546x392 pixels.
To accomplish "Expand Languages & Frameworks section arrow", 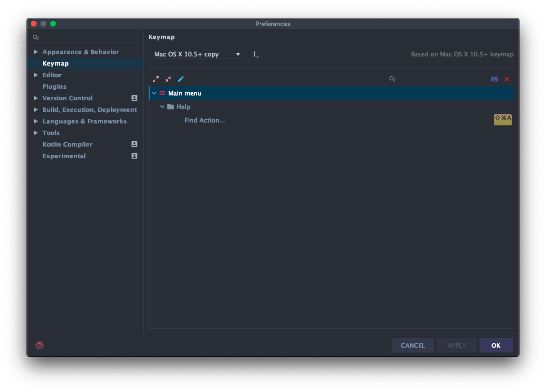I will click(36, 121).
